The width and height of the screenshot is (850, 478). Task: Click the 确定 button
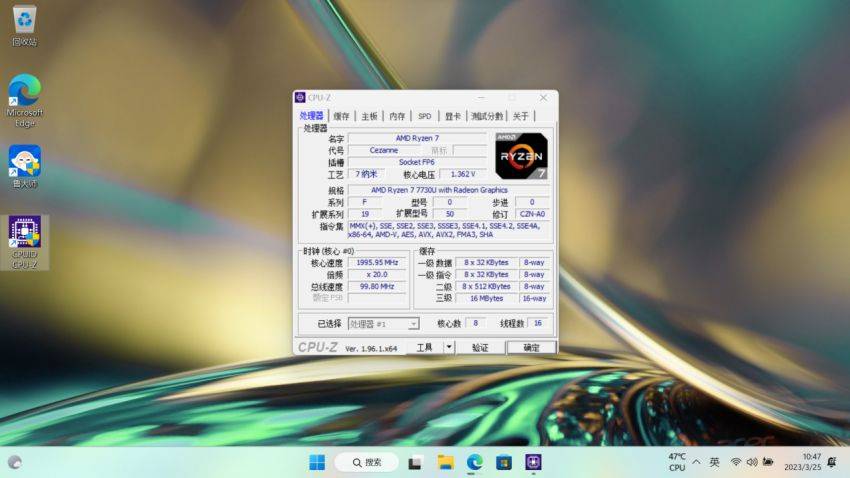530,347
